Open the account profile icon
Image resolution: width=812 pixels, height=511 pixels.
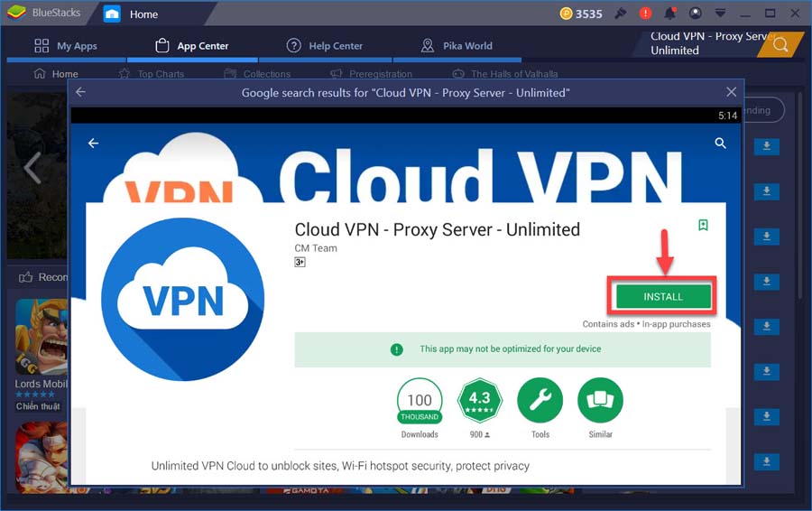tap(696, 14)
